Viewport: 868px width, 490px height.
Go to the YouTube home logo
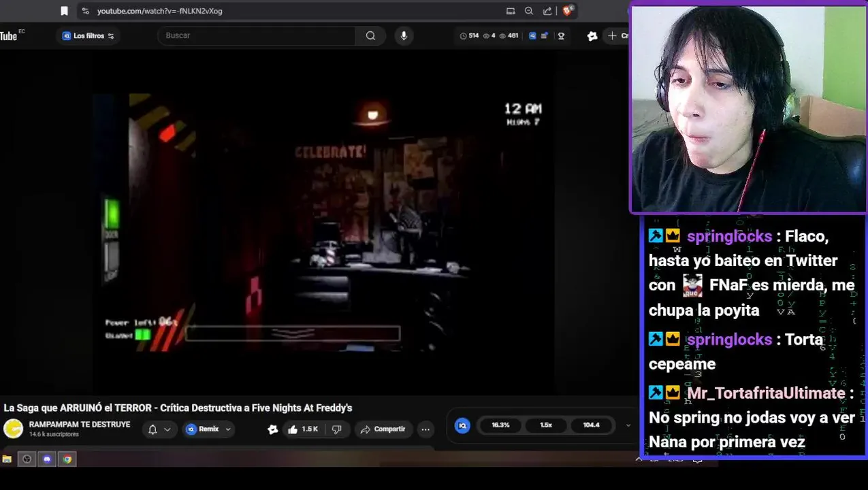click(x=10, y=36)
